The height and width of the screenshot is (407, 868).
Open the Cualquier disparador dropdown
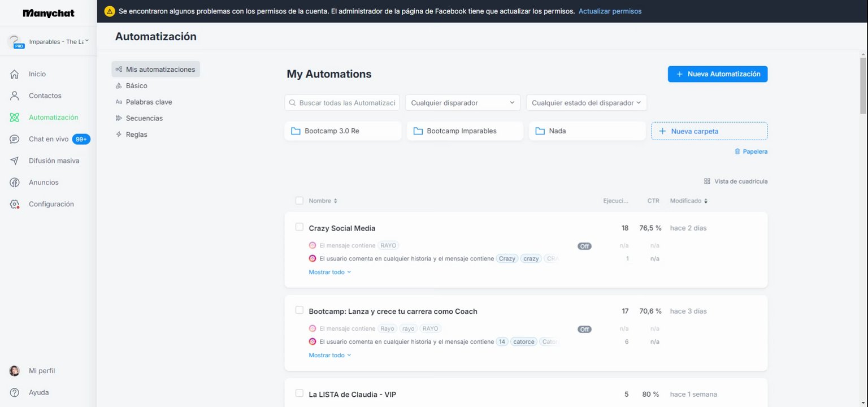tap(463, 103)
